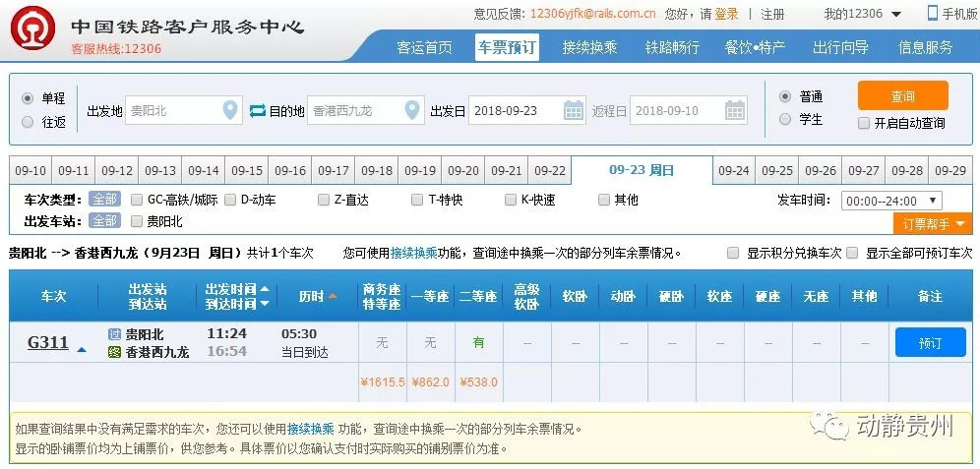This screenshot has width=980, height=469.
Task: Click the 过 pass-through station icon
Action: pos(114,334)
